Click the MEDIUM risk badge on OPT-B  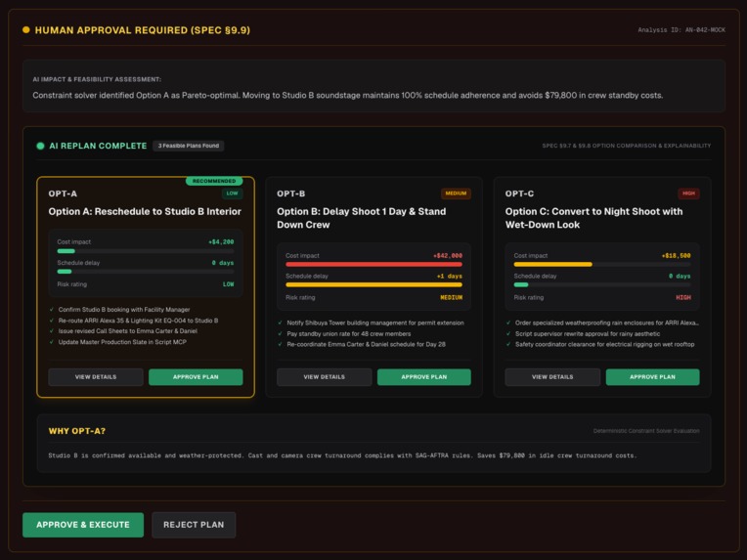(456, 194)
